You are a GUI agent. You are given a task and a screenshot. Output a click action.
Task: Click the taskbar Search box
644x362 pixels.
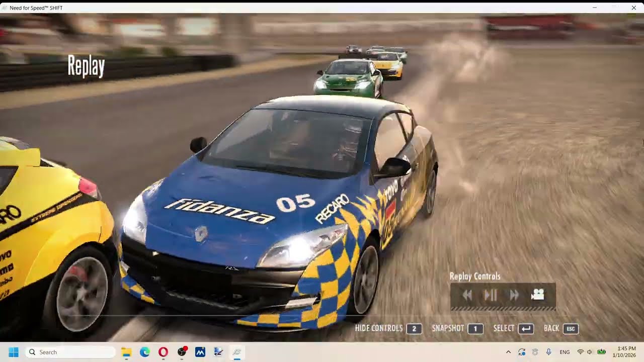[70, 352]
